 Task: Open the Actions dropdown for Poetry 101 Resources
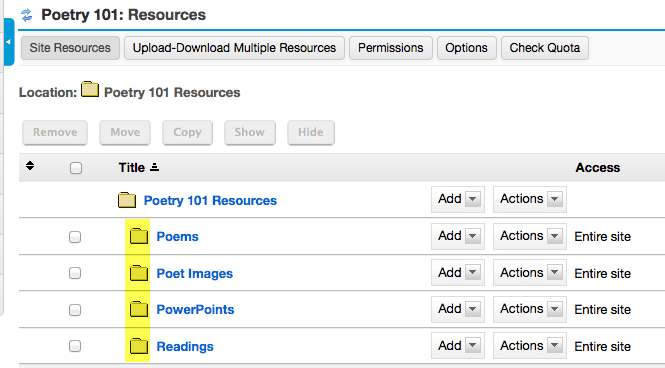pyautogui.click(x=530, y=199)
